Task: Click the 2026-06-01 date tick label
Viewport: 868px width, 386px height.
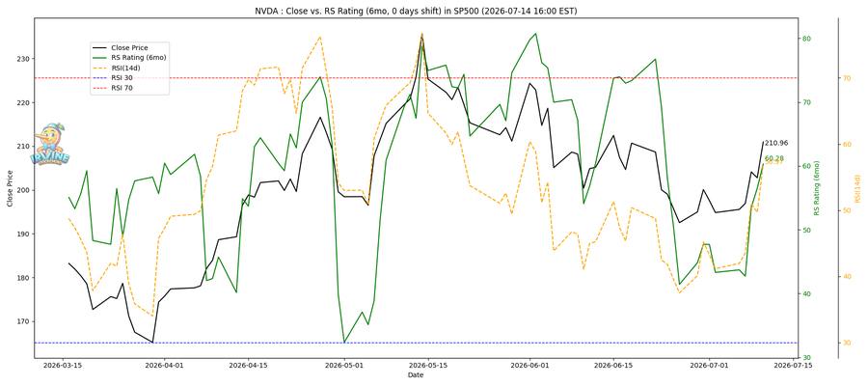Action: pos(530,366)
